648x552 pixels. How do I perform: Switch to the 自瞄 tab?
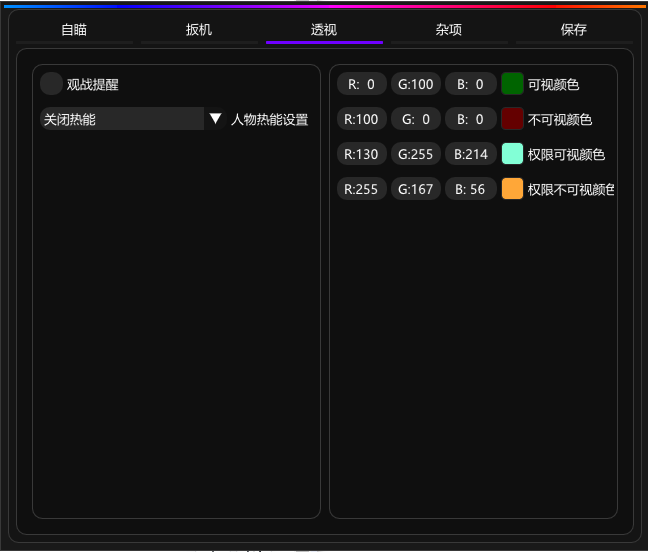pos(74,30)
